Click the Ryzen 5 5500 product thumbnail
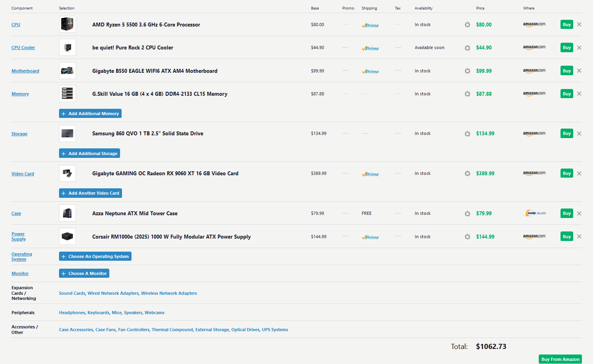Screen dimensions: 593x364 pyautogui.click(x=67, y=25)
